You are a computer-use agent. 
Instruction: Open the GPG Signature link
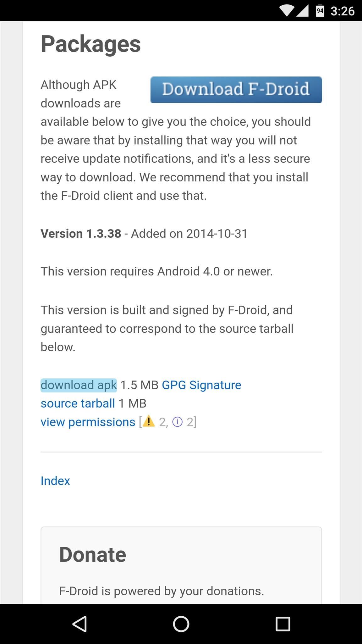point(201,385)
